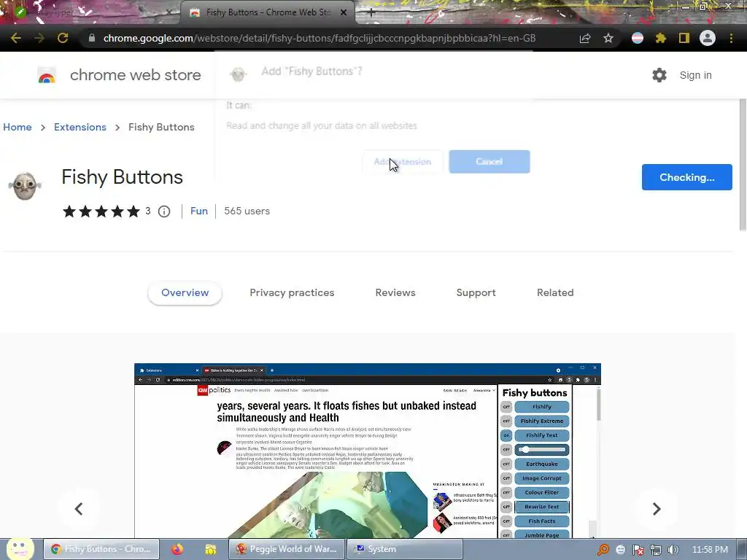Select Fishy Buttons - Chrome taskbar item

tap(101, 549)
